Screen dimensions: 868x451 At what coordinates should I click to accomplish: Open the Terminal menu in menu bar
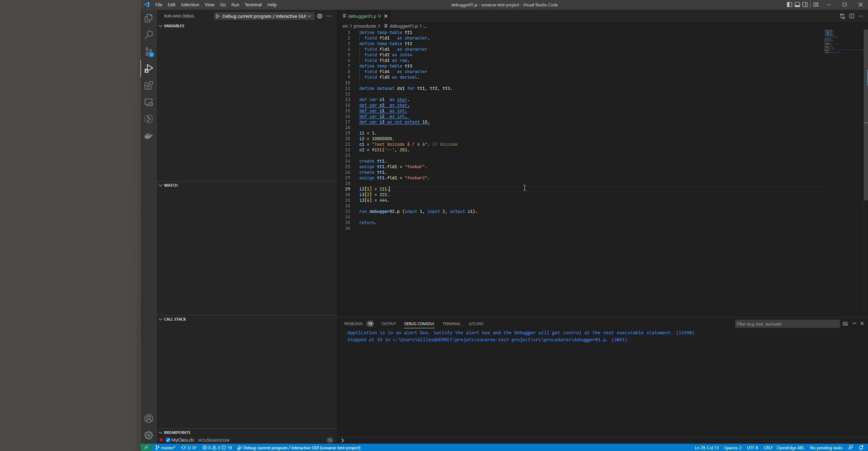(x=253, y=5)
